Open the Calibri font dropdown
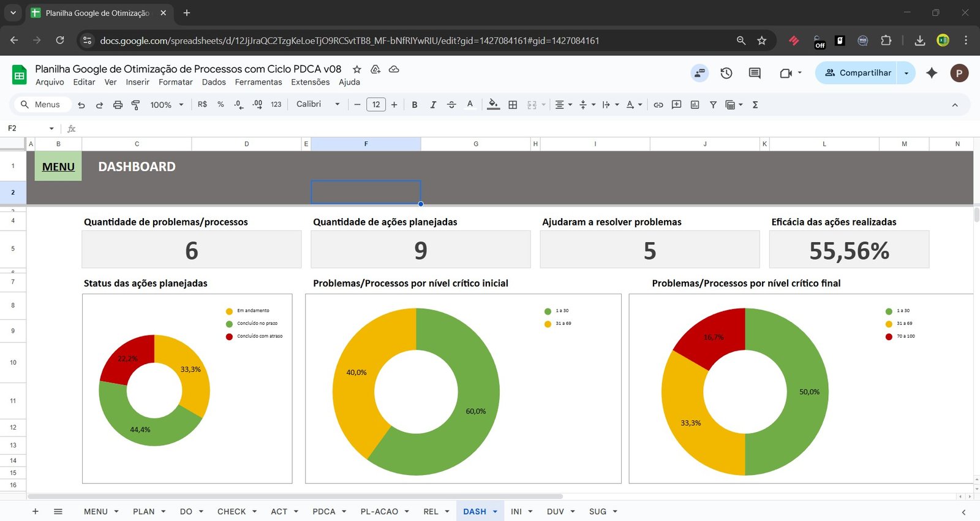This screenshot has height=521, width=980. pos(317,104)
